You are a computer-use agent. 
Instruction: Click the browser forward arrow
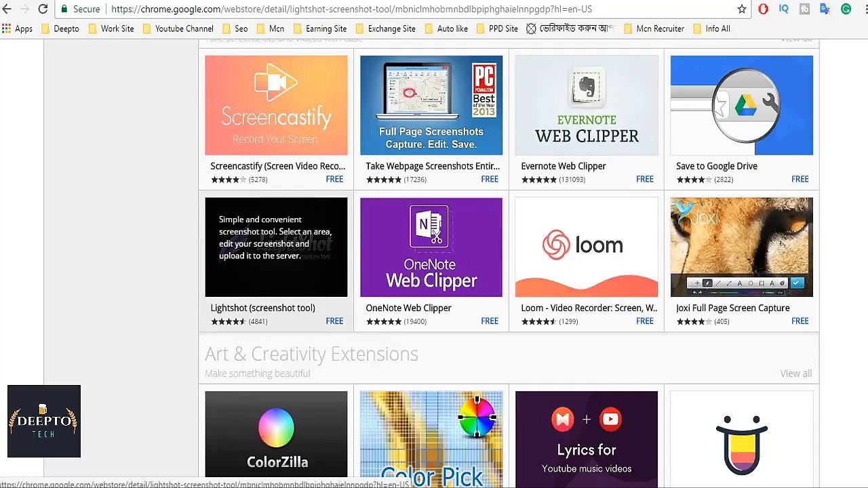click(x=24, y=9)
